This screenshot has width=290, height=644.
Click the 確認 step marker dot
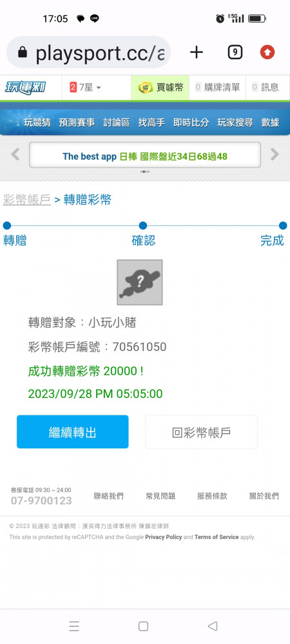click(x=143, y=225)
